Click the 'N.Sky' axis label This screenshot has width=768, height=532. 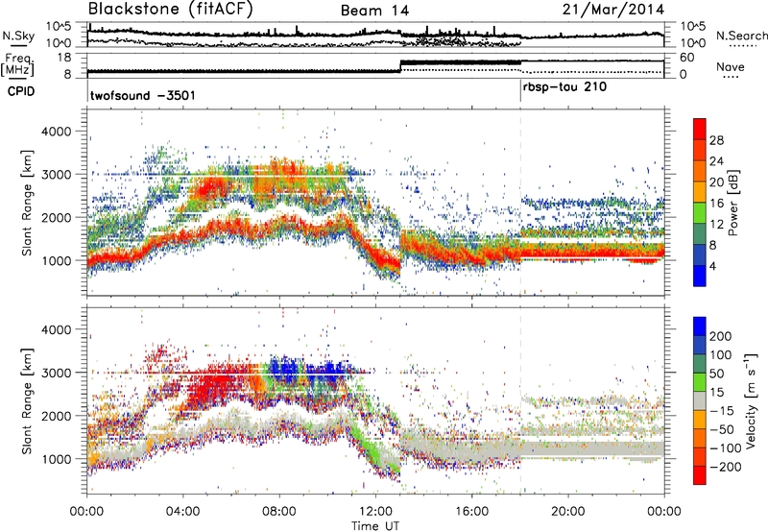coord(18,36)
